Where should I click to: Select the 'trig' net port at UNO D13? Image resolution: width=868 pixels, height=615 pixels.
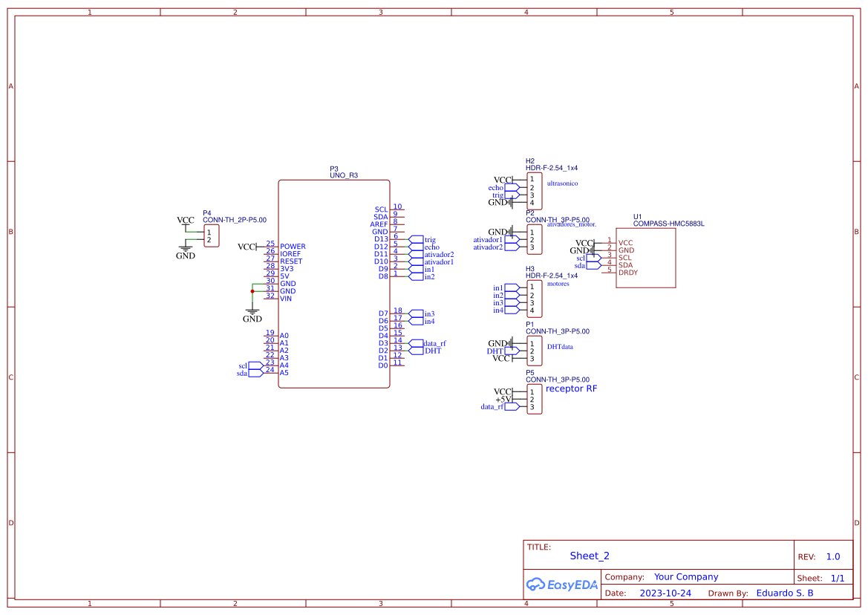pos(422,240)
